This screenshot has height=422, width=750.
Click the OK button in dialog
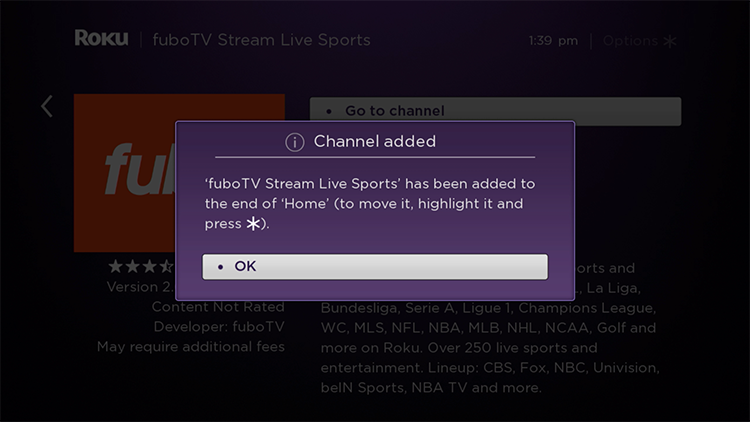pyautogui.click(x=375, y=267)
